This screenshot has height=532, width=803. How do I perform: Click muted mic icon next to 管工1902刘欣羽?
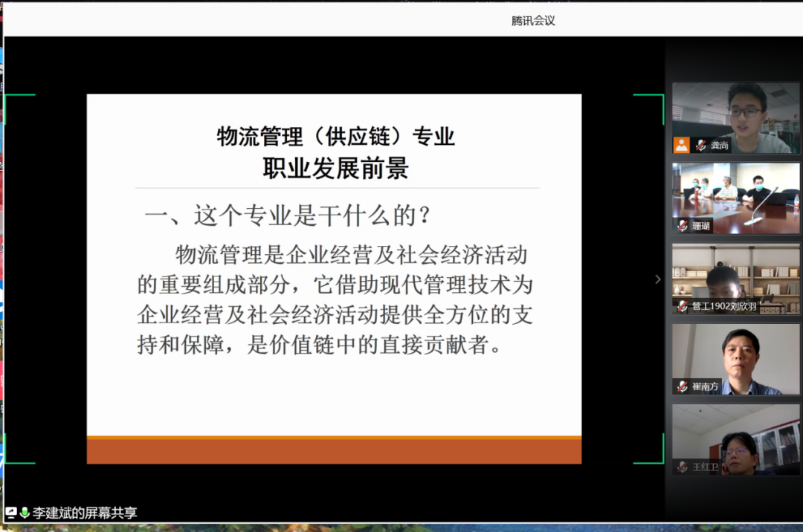(x=683, y=306)
